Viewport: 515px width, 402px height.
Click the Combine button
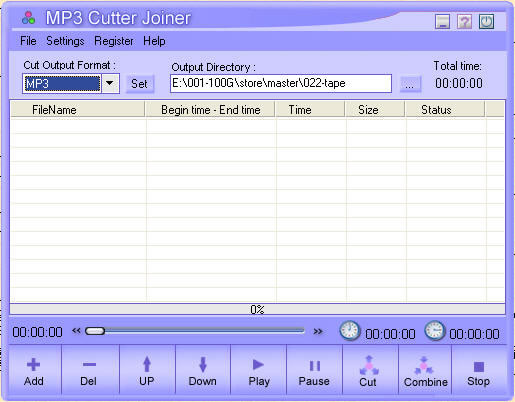pyautogui.click(x=425, y=371)
